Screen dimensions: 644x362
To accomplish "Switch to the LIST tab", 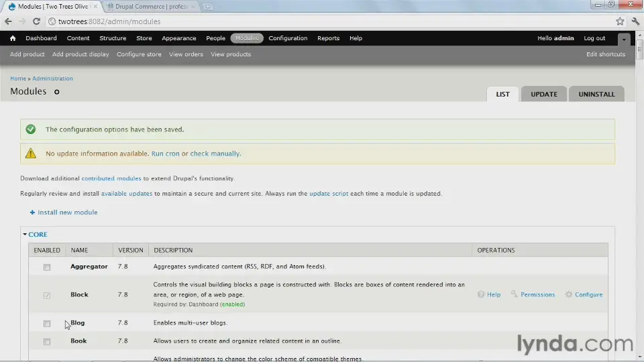I will tap(502, 94).
